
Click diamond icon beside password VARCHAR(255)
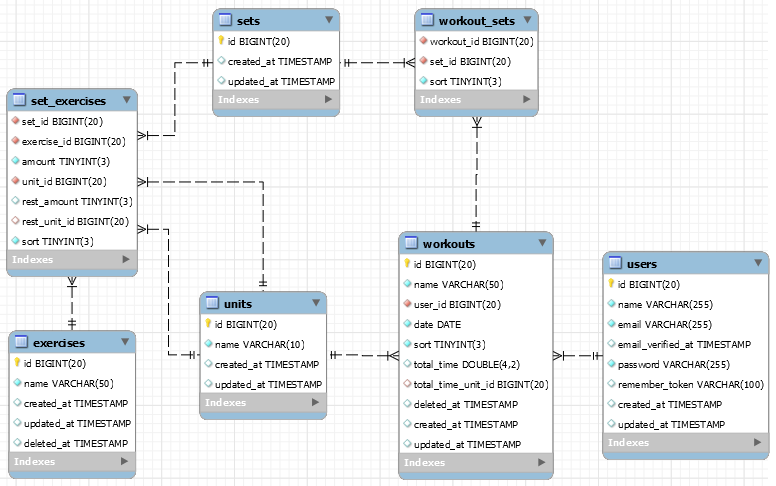click(x=611, y=364)
